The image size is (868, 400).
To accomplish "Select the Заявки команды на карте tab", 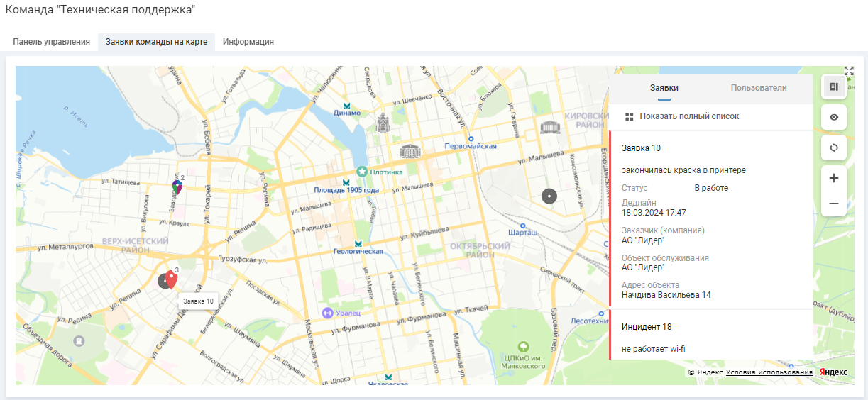I will point(156,42).
